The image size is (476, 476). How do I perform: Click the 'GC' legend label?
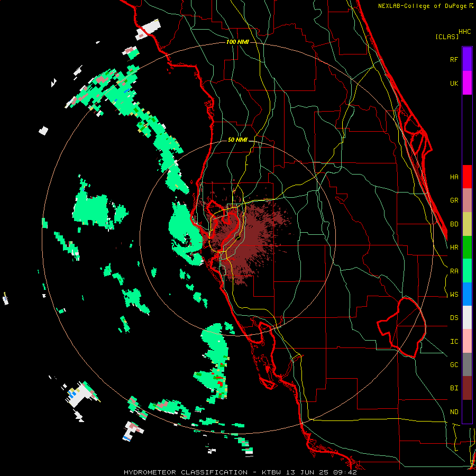[454, 365]
